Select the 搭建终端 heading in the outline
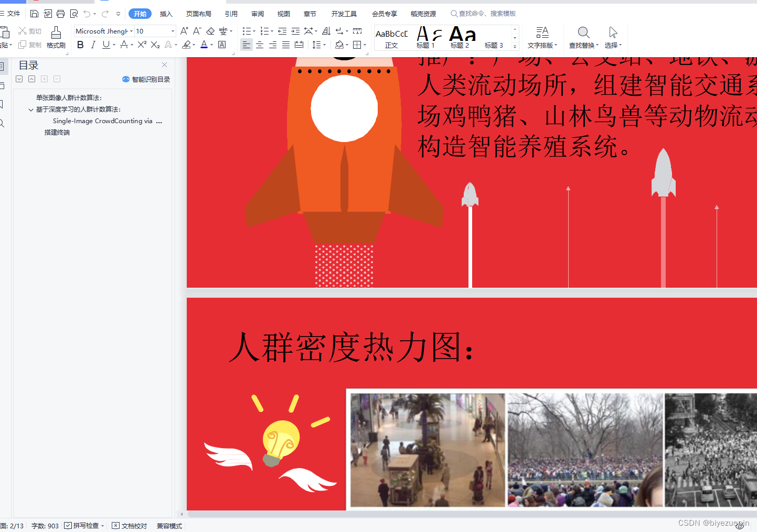The image size is (757, 532). tap(57, 132)
